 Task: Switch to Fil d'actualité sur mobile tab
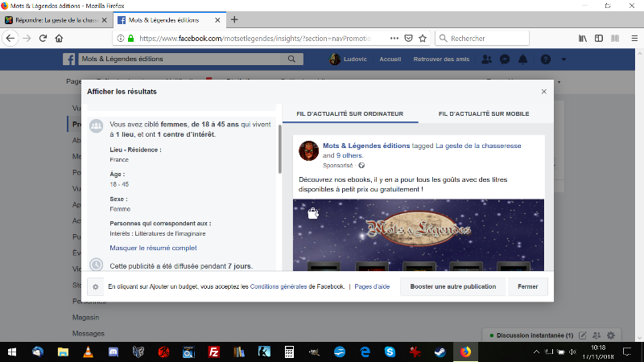click(x=483, y=114)
